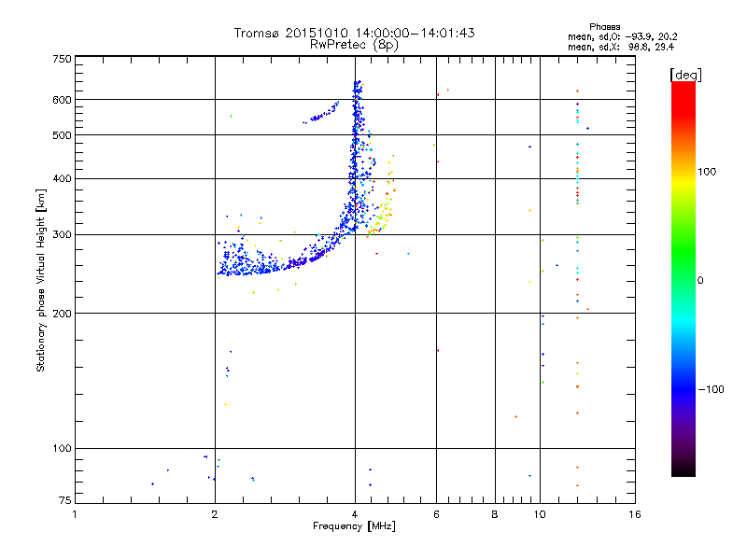Click the y-axis '600' tick label
The image size is (747, 560).
62,100
